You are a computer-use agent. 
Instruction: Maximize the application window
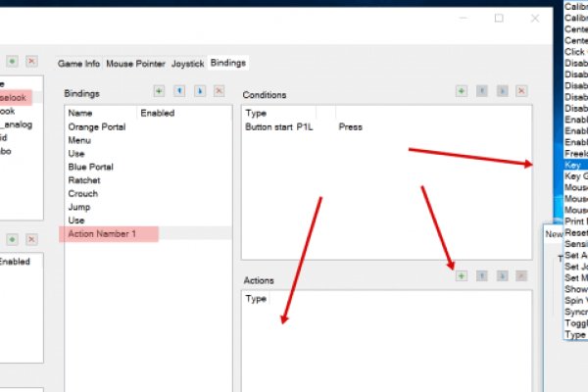tap(499, 18)
